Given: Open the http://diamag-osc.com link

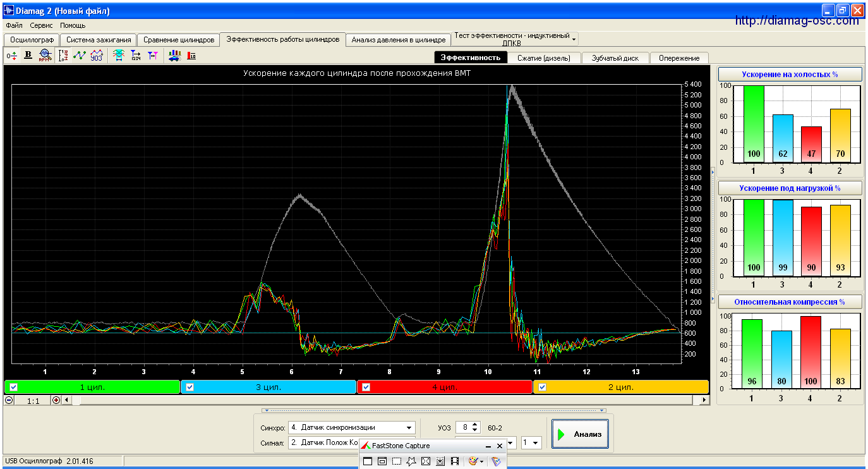Looking at the screenshot, I should (x=797, y=21).
